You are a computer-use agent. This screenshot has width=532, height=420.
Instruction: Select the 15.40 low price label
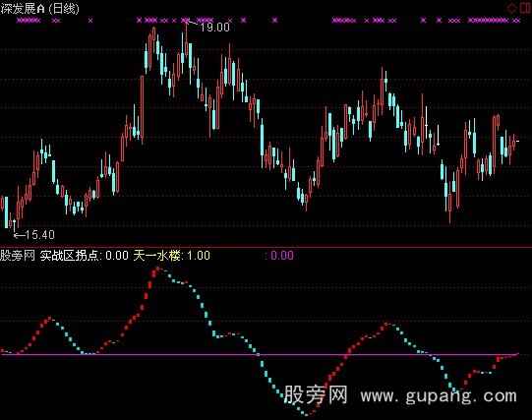pyautogui.click(x=39, y=235)
